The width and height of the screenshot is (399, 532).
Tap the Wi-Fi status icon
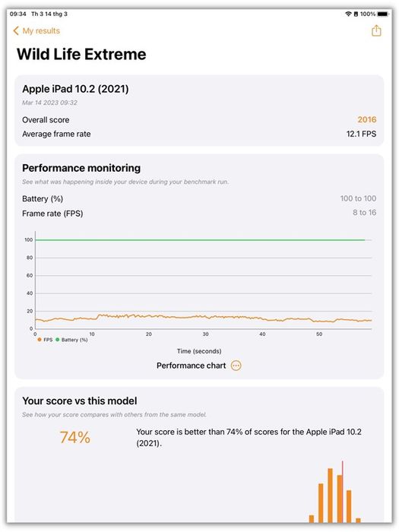tap(348, 14)
